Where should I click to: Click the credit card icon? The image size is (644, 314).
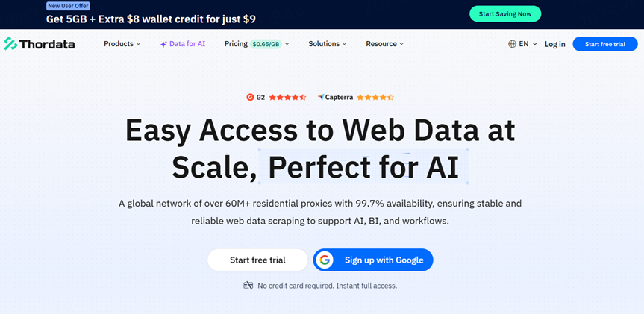248,286
